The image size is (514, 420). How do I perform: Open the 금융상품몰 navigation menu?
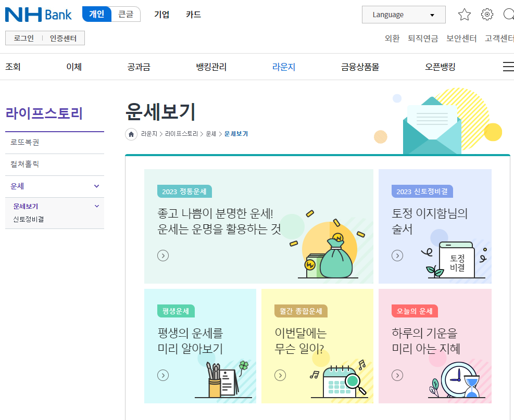358,66
